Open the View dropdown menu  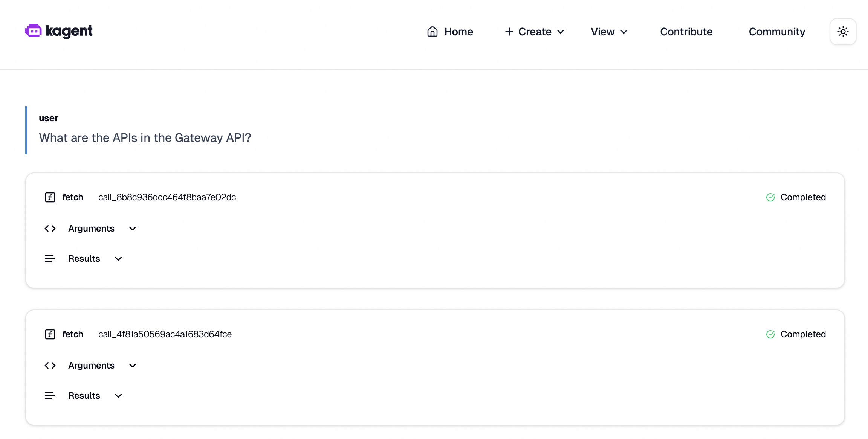[x=609, y=32]
